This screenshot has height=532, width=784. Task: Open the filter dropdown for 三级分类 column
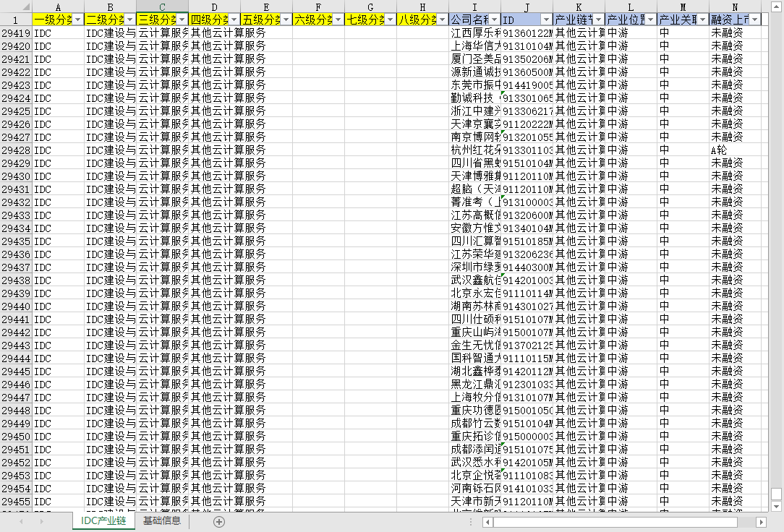coord(182,20)
